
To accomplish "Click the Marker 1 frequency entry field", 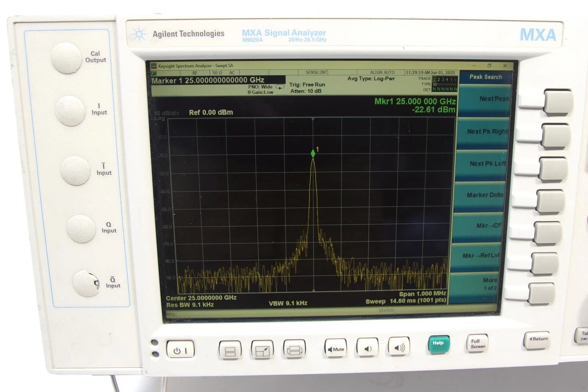I will click(x=218, y=80).
